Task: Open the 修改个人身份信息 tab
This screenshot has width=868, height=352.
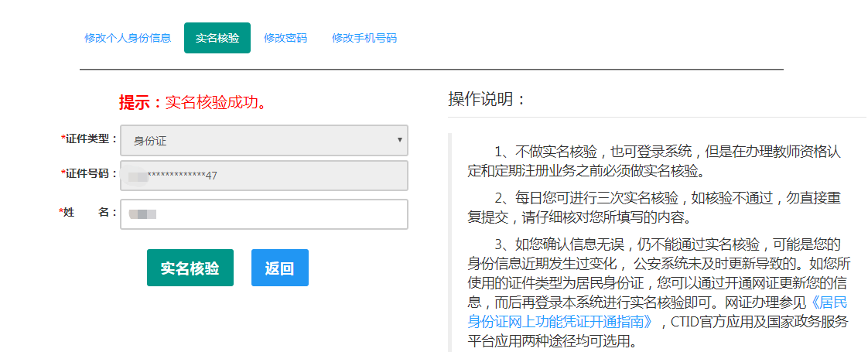Action: pyautogui.click(x=128, y=38)
